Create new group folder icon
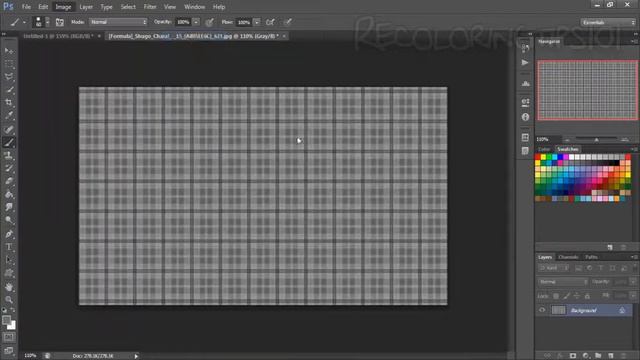640x360 pixels. point(598,356)
